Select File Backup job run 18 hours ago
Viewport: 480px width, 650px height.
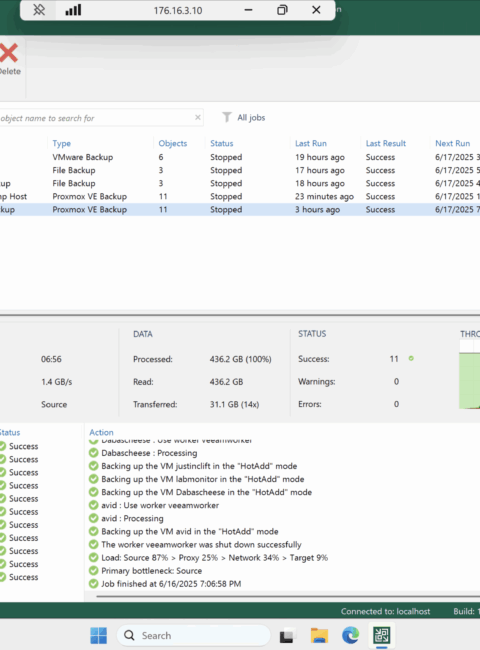click(240, 183)
